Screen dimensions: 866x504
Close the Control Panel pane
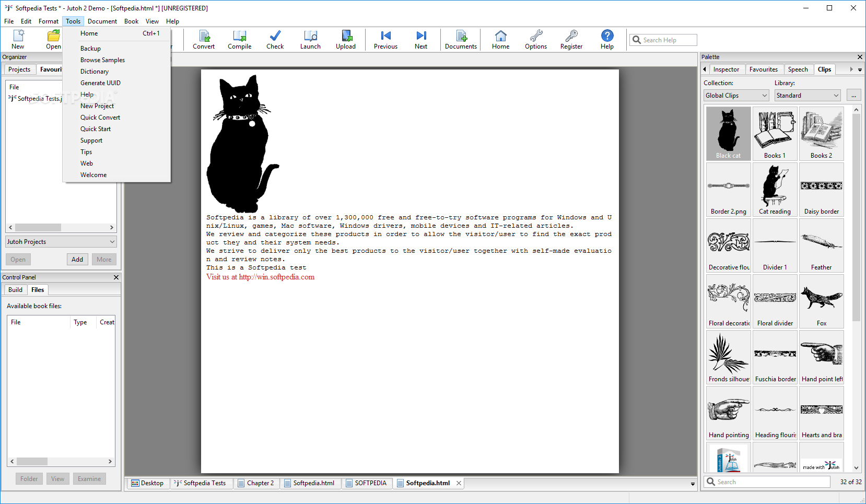116,277
